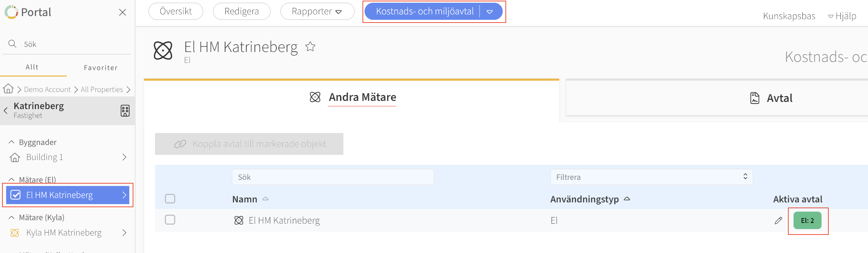Image resolution: width=868 pixels, height=253 pixels.
Task: Open the Kunskapsbas link
Action: [789, 16]
